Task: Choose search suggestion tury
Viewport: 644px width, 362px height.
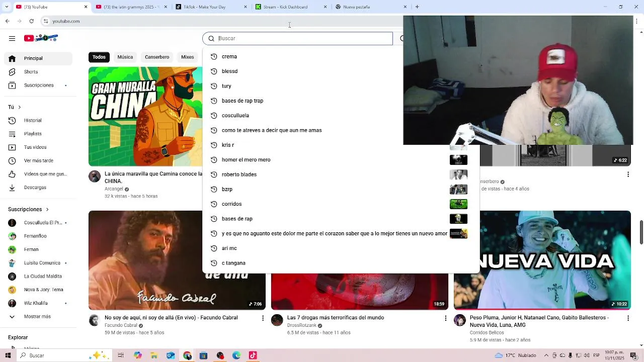Action: point(341,86)
